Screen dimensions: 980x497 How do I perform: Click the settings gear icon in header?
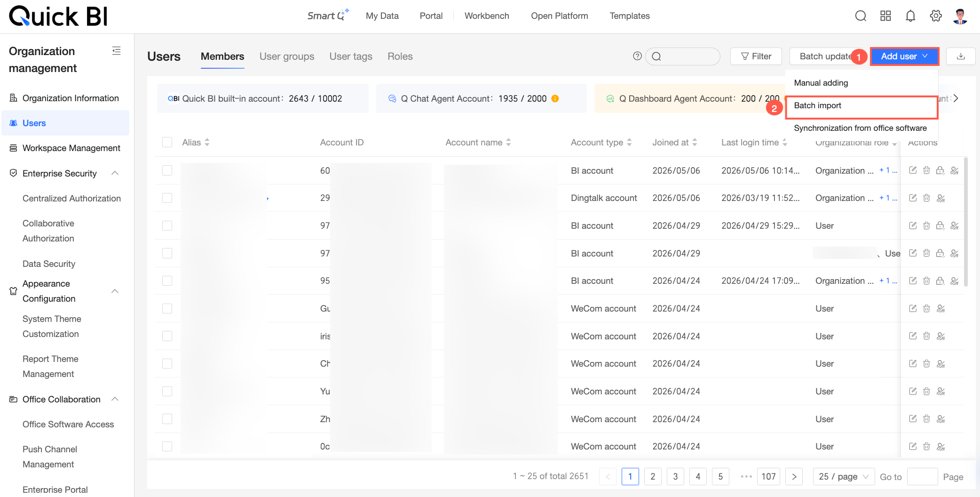(x=936, y=16)
